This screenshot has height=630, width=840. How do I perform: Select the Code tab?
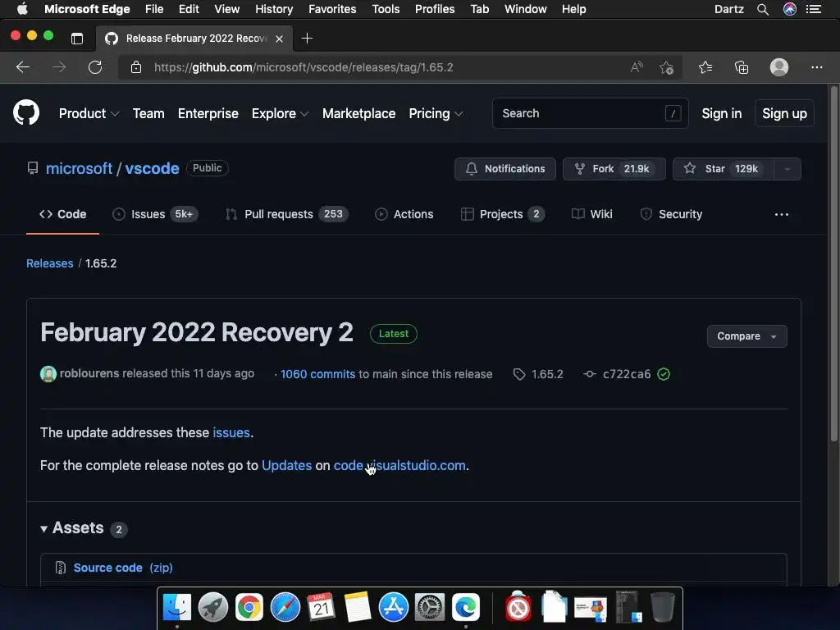point(62,214)
